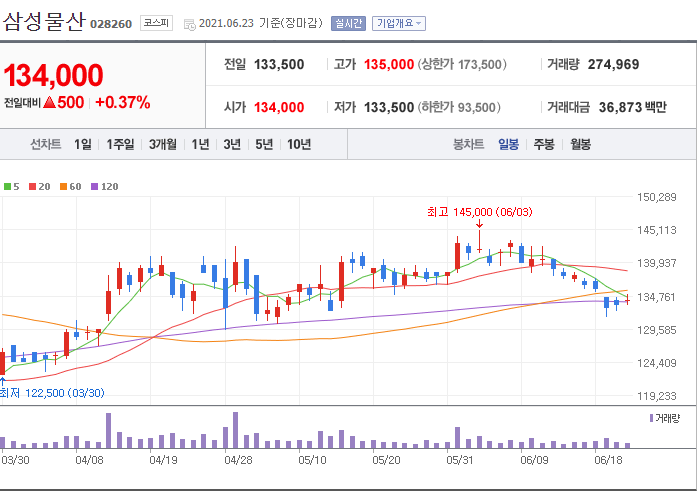Click the 139,937 price axis label
The image size is (697, 491).
point(657,263)
